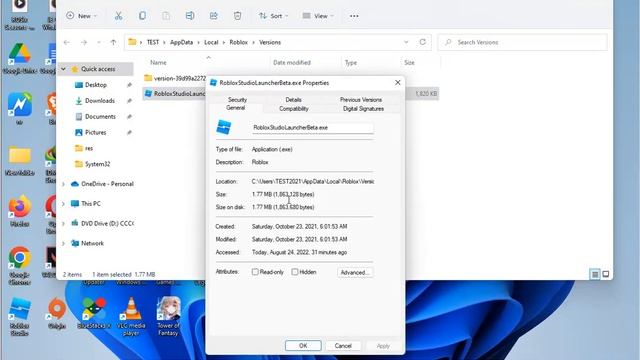The image size is (640, 360).
Task: Switch to the Digital Signatures tab
Action: [363, 109]
